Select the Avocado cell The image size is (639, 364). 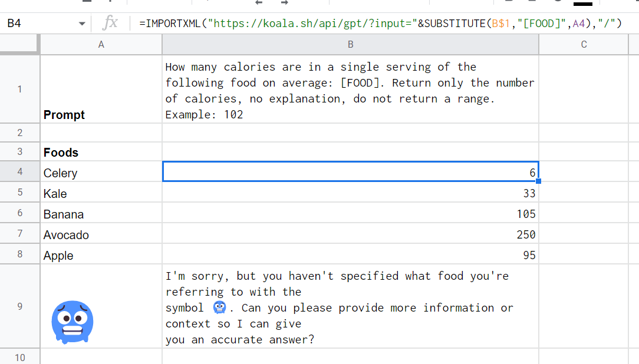pyautogui.click(x=101, y=234)
